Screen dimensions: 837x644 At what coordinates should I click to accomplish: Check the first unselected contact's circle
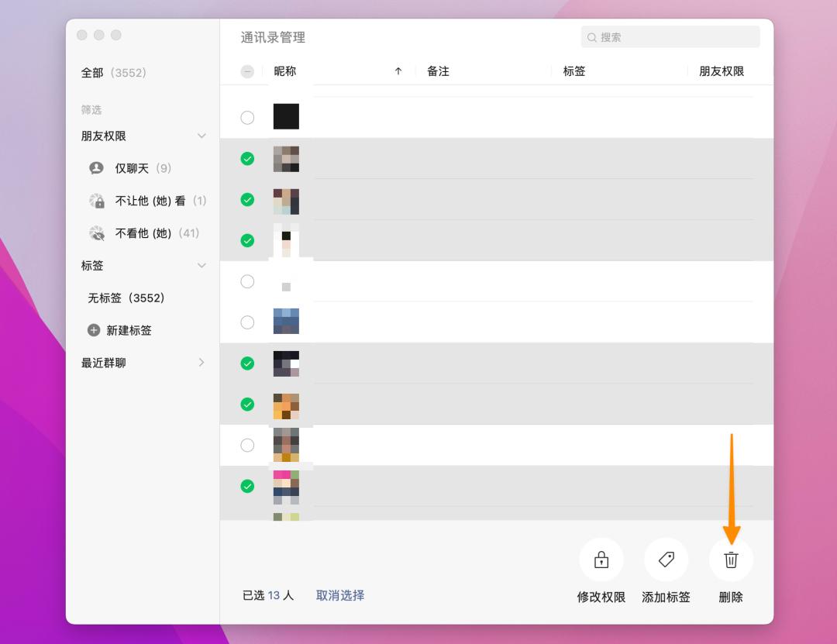[247, 118]
